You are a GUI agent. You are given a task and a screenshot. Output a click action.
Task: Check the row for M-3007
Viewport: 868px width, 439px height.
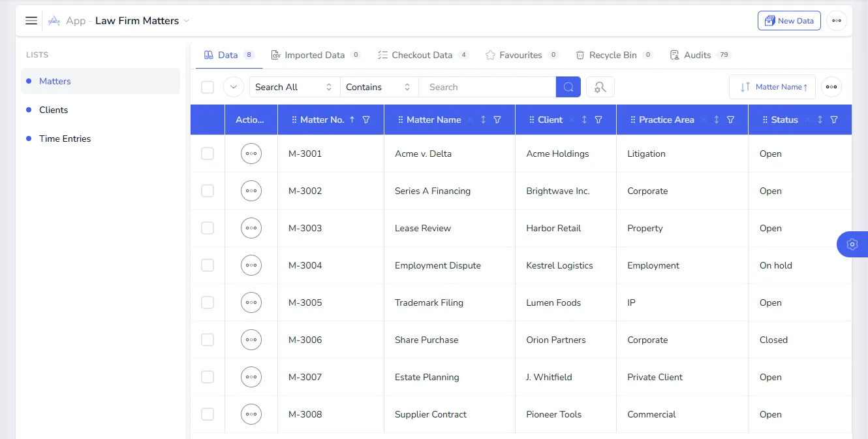point(208,377)
